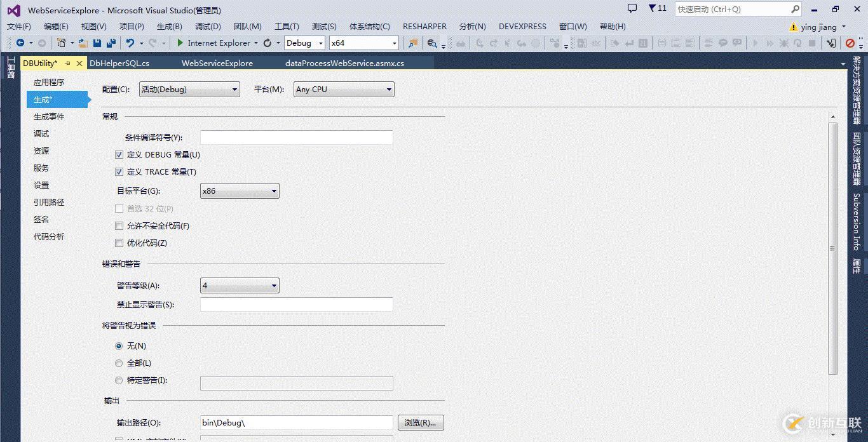Toggle Define TRACE constant checkbox
868x442 pixels.
[119, 171]
